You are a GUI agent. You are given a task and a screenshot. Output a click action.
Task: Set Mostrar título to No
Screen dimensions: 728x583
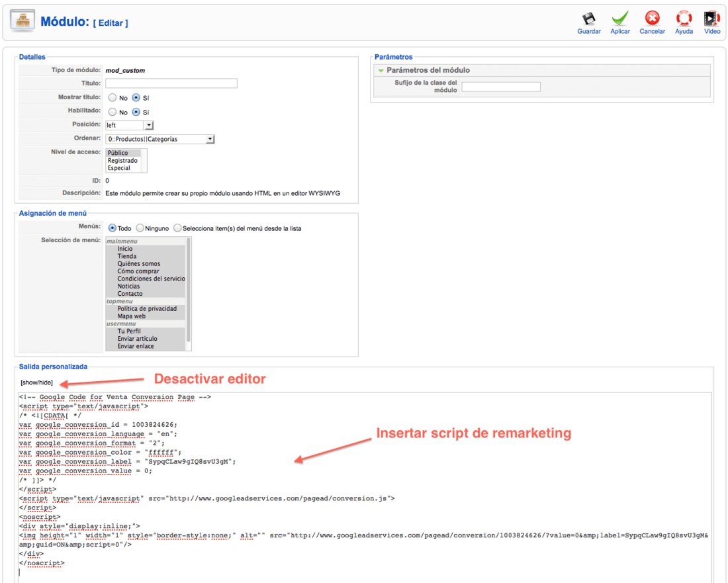pyautogui.click(x=113, y=97)
